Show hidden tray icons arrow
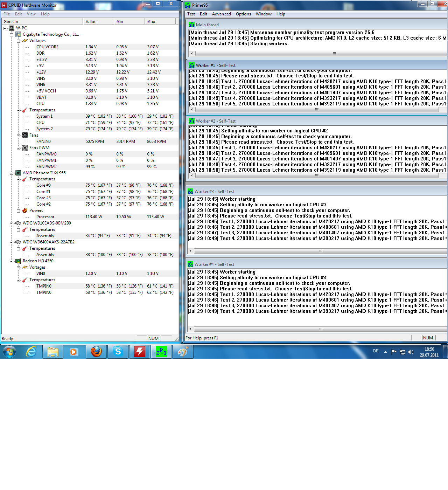Viewport: 448px width, 490px height. click(385, 352)
